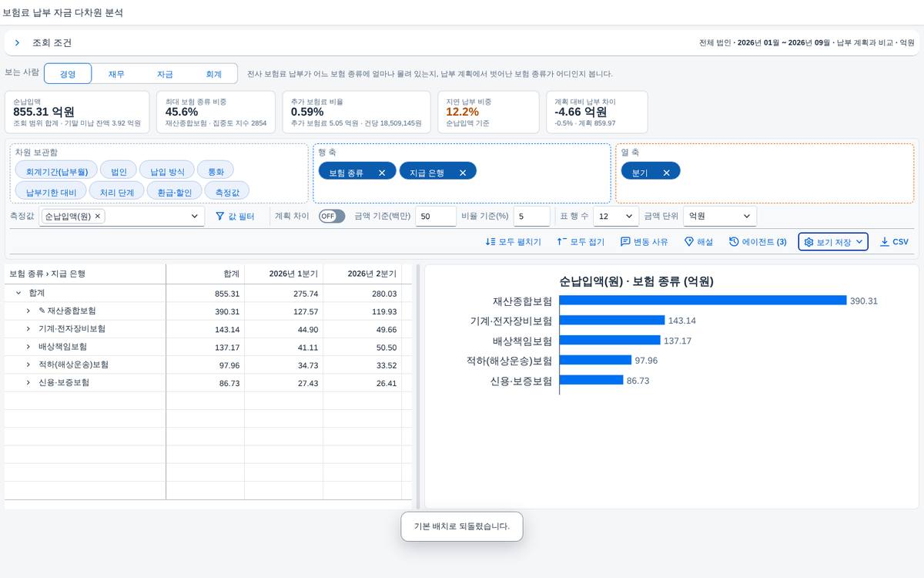Open the 변동 사유 comments

click(644, 242)
